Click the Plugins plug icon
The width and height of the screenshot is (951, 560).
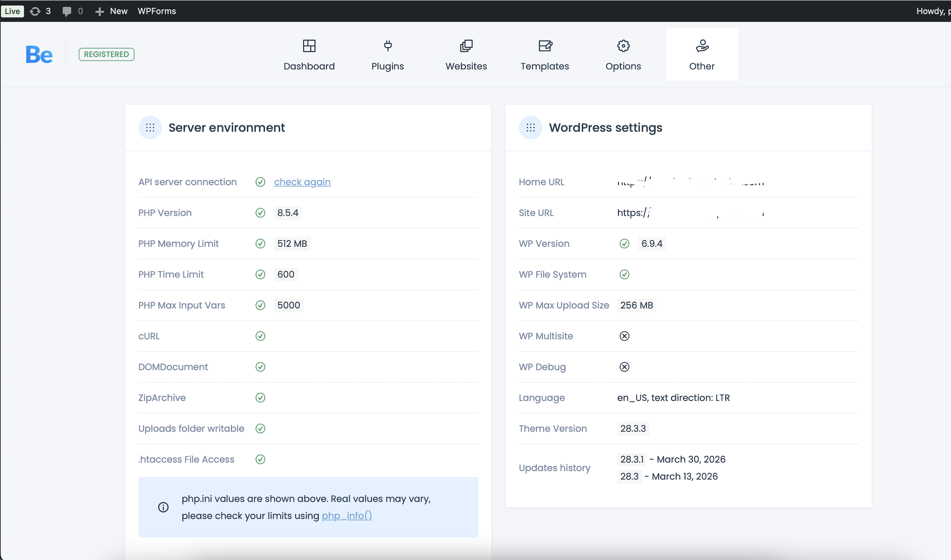[388, 46]
